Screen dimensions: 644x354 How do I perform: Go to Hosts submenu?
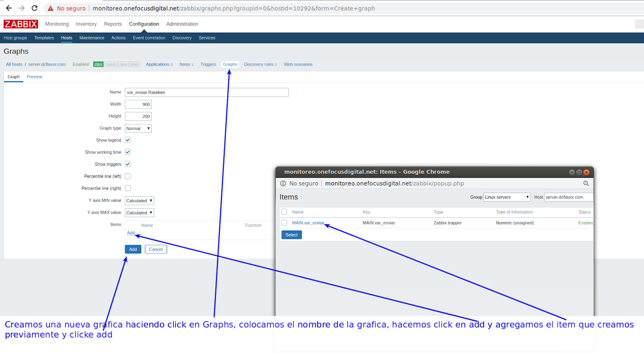[x=66, y=38]
